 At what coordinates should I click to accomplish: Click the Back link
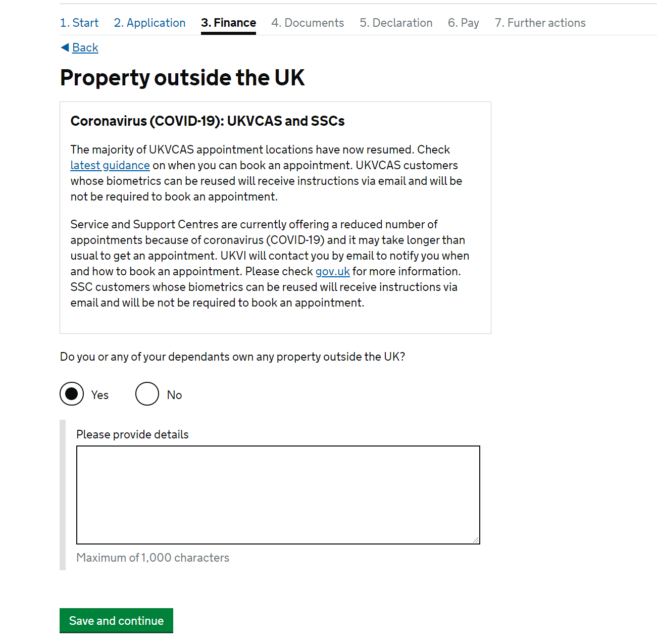(x=85, y=47)
